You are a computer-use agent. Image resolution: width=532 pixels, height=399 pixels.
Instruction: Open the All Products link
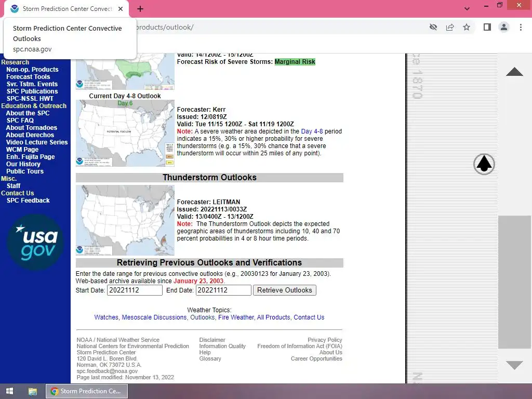tap(273, 317)
